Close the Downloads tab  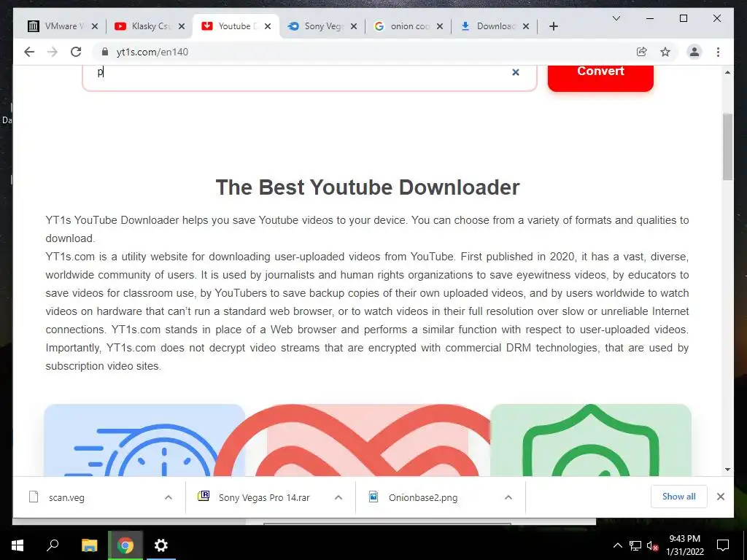click(x=525, y=26)
